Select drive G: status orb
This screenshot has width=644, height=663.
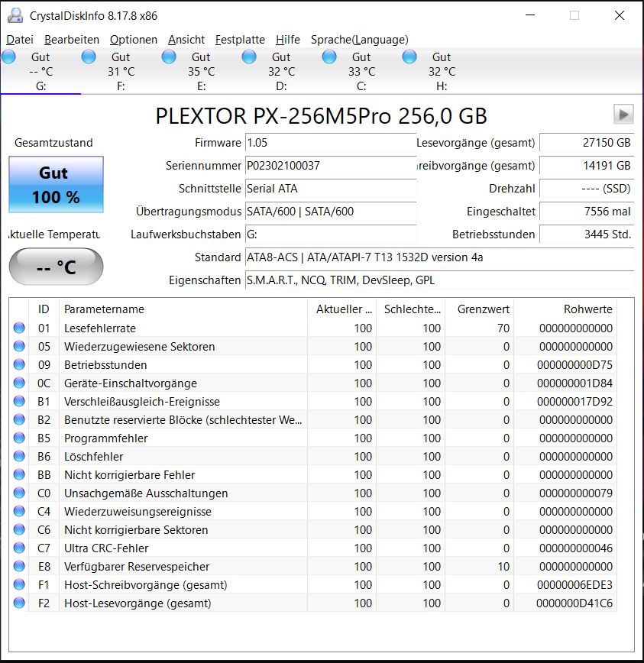(9, 57)
